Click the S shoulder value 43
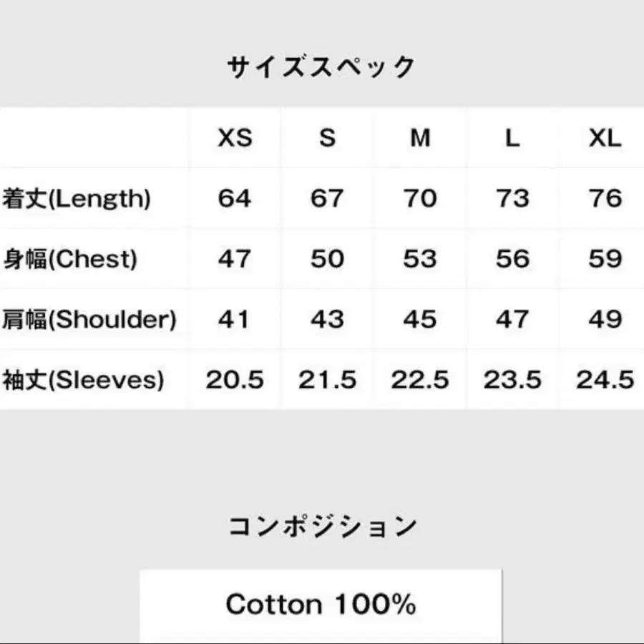This screenshot has width=644, height=644. (x=327, y=319)
